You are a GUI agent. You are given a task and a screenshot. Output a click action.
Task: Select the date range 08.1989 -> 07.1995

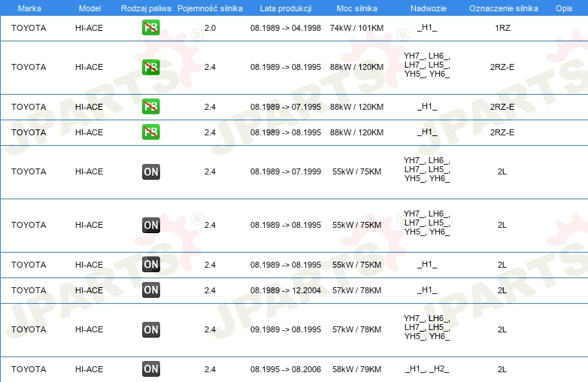coord(286,107)
